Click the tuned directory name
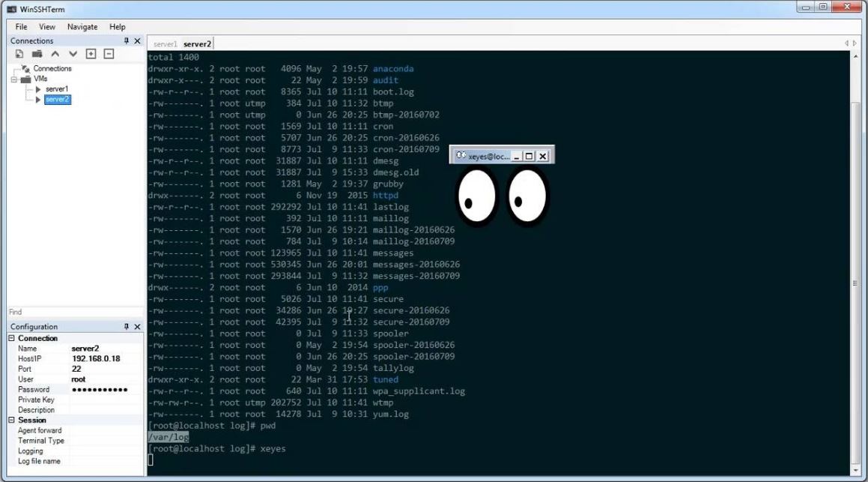Image resolution: width=868 pixels, height=482 pixels. point(385,379)
